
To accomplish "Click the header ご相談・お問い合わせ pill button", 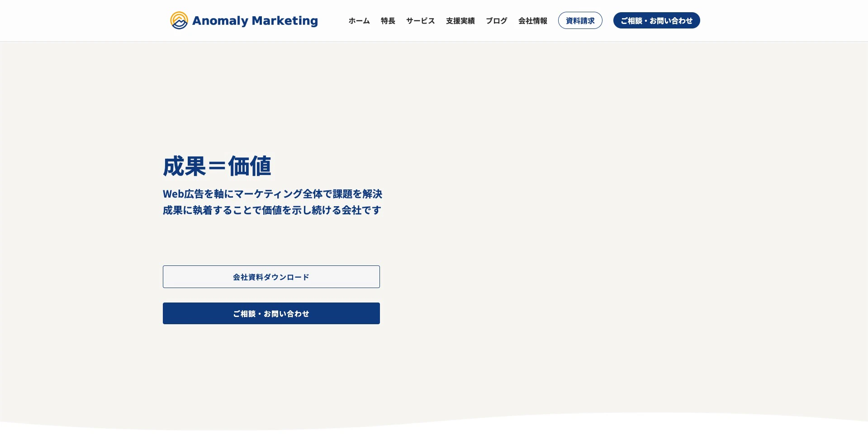I will pos(657,20).
